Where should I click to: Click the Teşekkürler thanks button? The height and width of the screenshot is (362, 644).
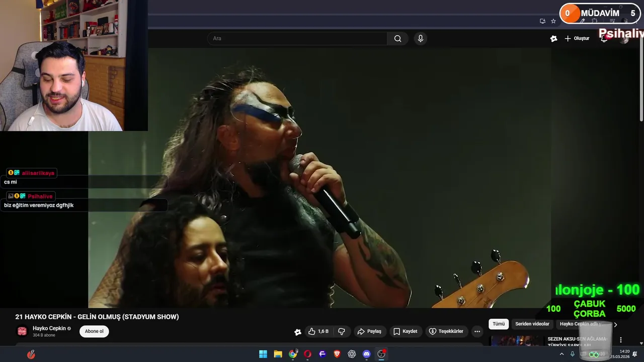tap(446, 331)
